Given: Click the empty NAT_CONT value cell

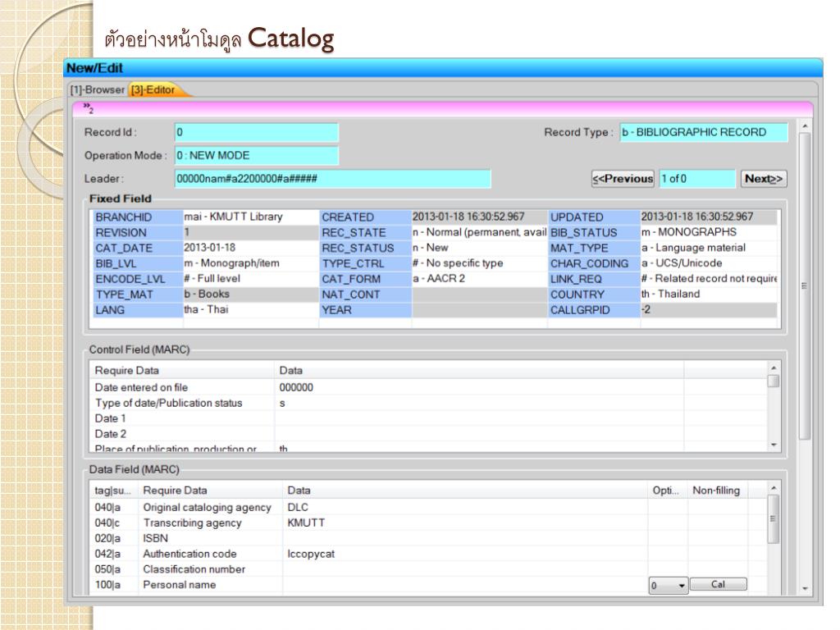Looking at the screenshot, I should click(x=479, y=294).
